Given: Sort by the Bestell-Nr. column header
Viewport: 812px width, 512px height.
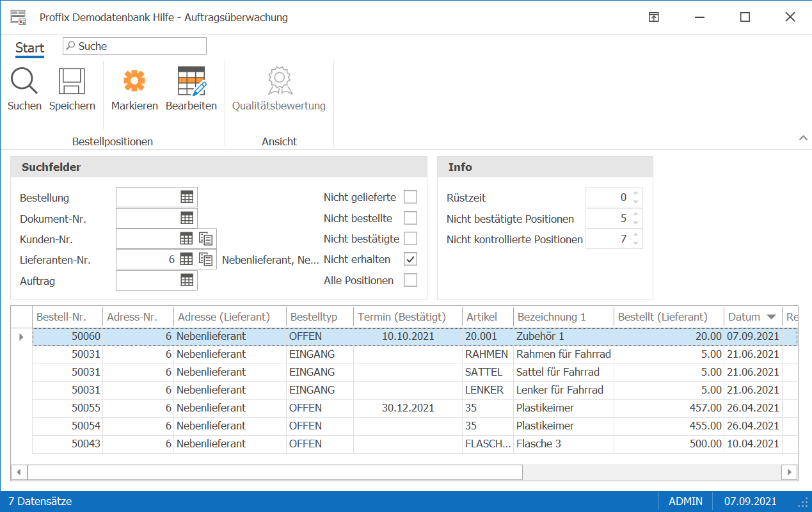Looking at the screenshot, I should point(68,317).
